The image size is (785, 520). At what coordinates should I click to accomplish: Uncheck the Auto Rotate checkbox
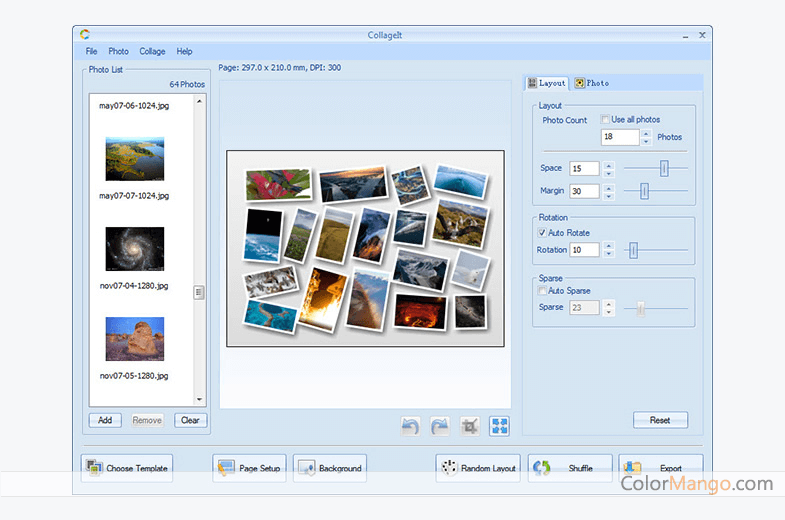(542, 233)
